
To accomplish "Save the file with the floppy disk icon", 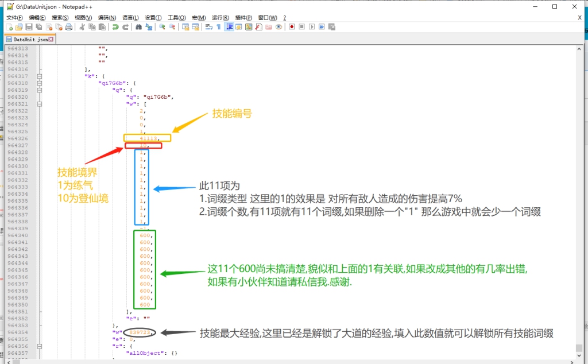I will point(29,27).
